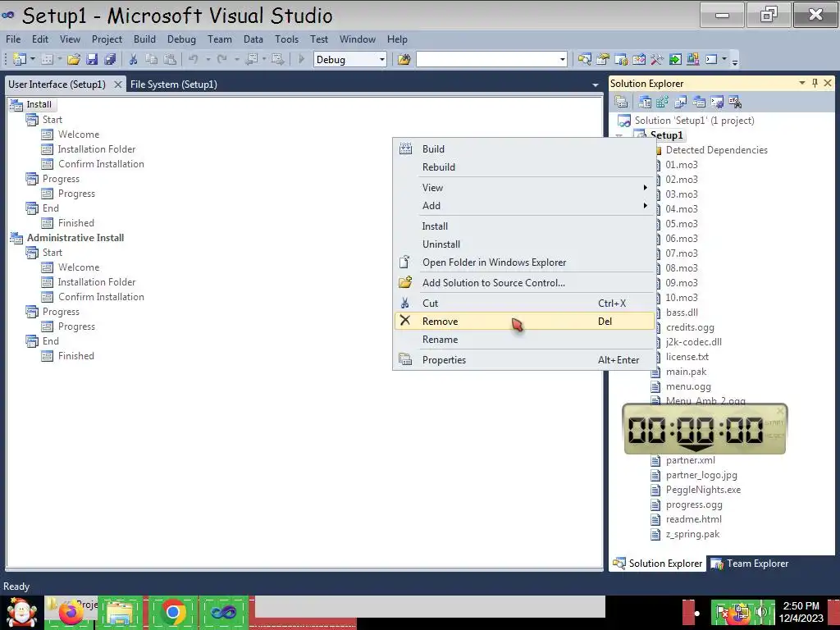The width and height of the screenshot is (840, 630).
Task: Click the Paste toolbar icon
Action: (169, 59)
